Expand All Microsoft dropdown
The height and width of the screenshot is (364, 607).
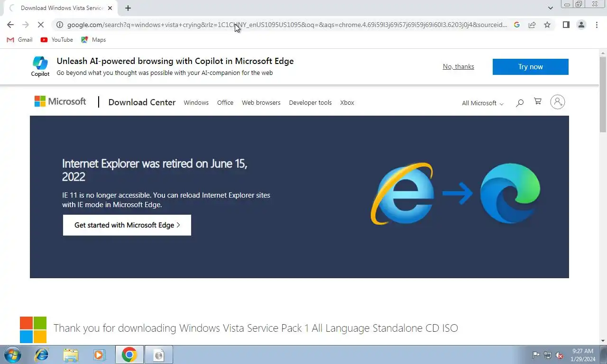point(483,103)
